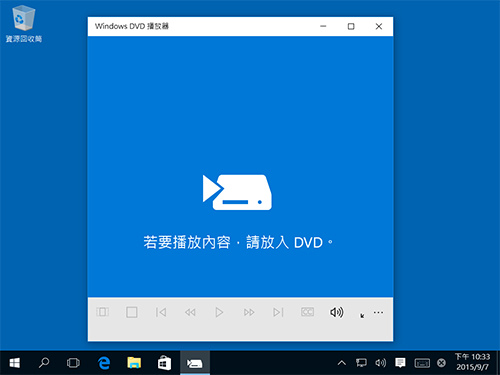Click the DVD menu button in the player controls
The width and height of the screenshot is (500, 375).
102,312
